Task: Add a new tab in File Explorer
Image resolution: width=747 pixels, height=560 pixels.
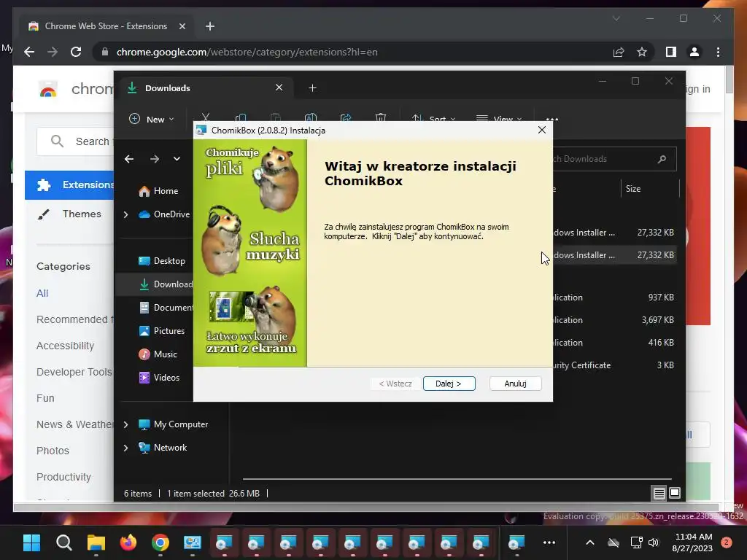Action: pos(312,88)
